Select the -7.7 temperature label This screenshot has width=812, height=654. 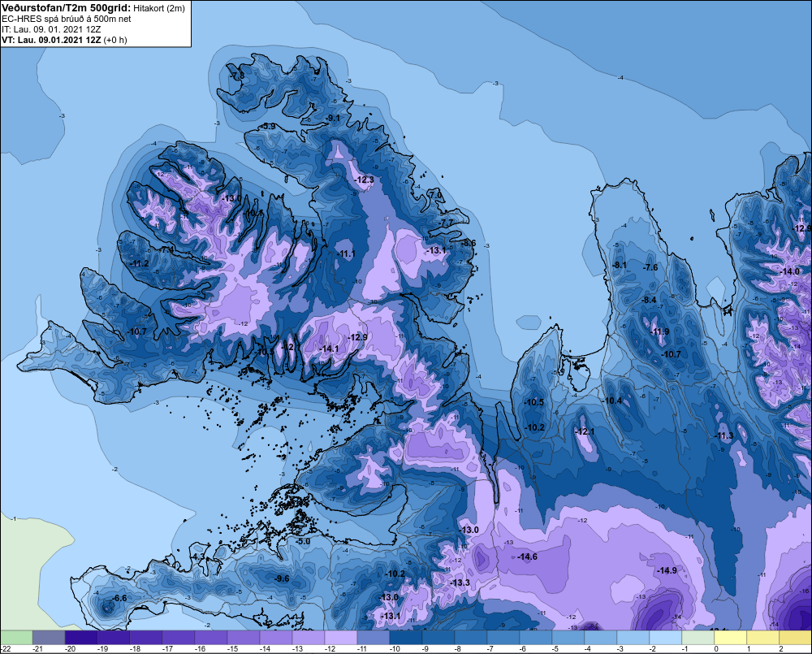click(x=446, y=223)
